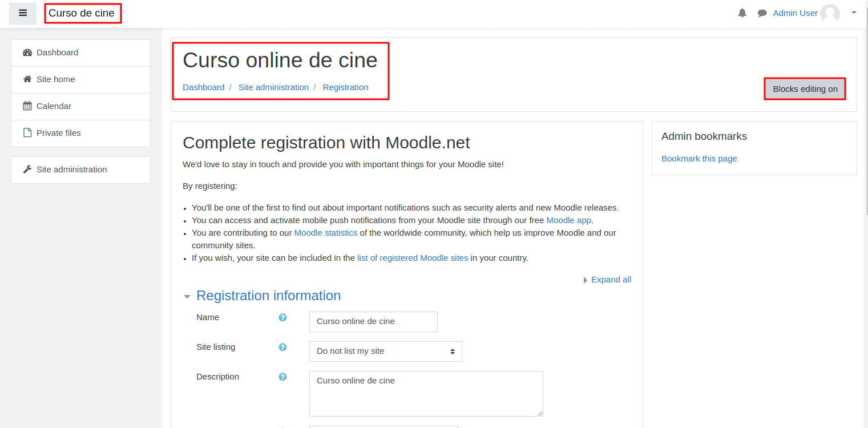Click the Bookmark this page link
The width and height of the screenshot is (868, 428).
[699, 158]
